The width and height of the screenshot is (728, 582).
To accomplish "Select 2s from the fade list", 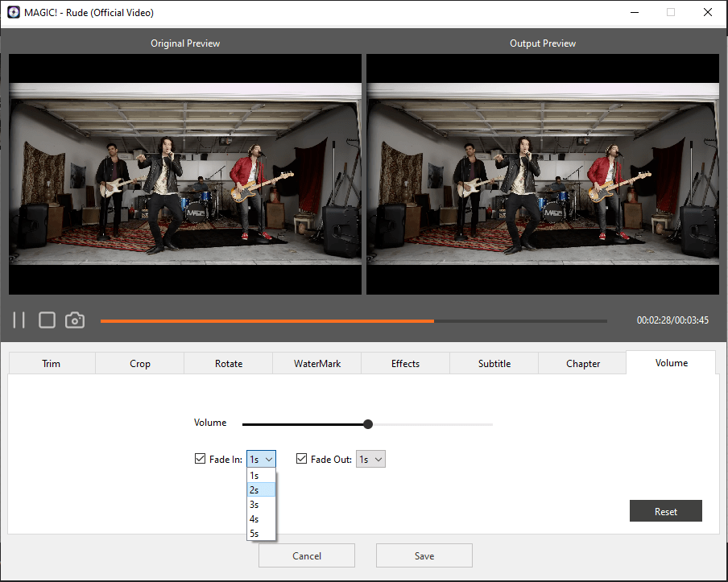I will coord(261,490).
